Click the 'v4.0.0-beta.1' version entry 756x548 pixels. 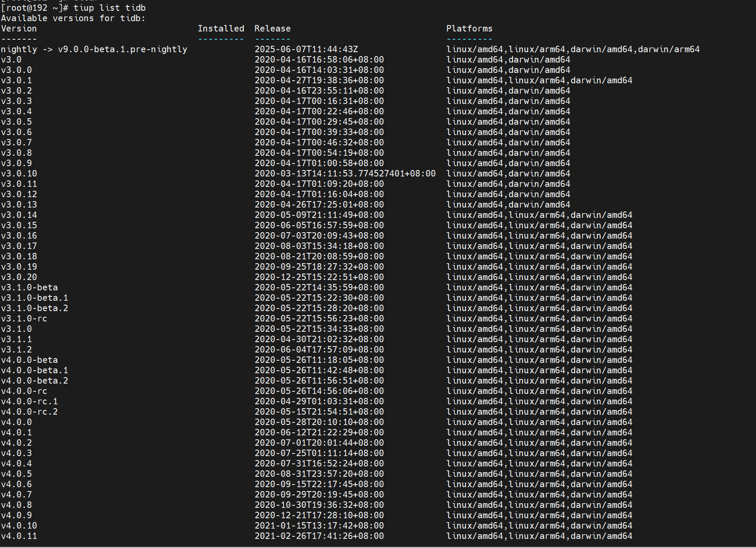[35, 370]
